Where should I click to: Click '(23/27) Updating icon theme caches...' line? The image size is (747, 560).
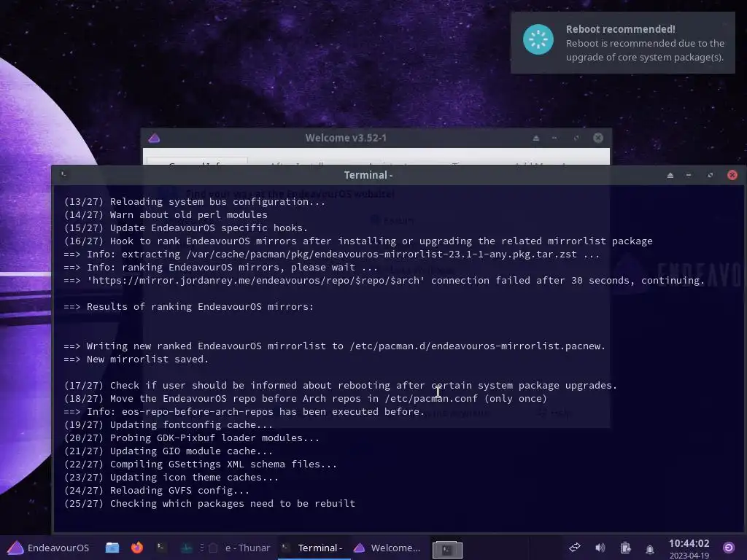click(171, 477)
